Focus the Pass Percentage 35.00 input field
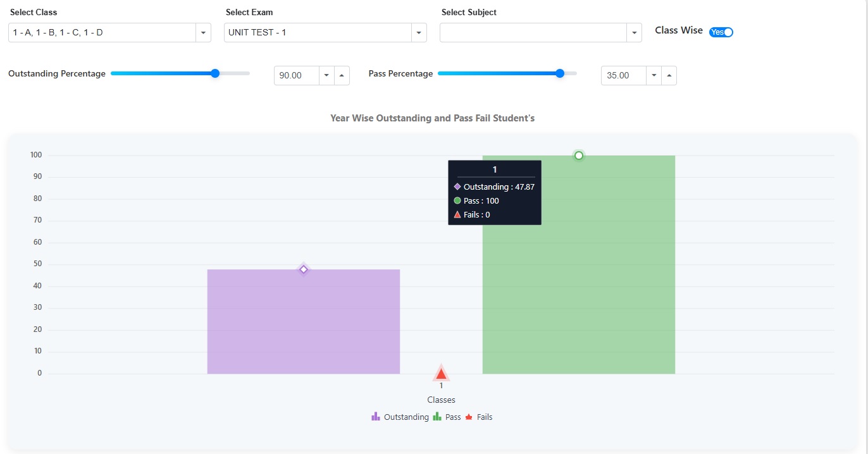The height and width of the screenshot is (454, 868). (623, 75)
